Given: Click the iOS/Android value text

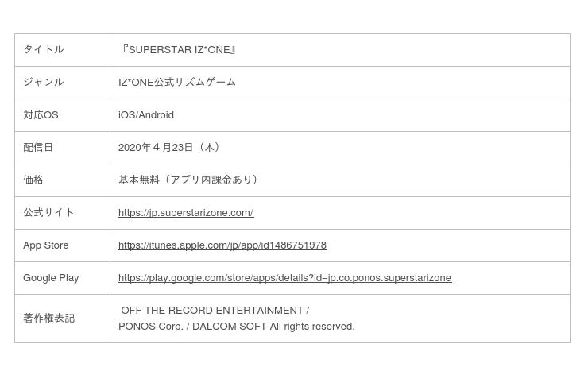Looking at the screenshot, I should [x=146, y=115].
